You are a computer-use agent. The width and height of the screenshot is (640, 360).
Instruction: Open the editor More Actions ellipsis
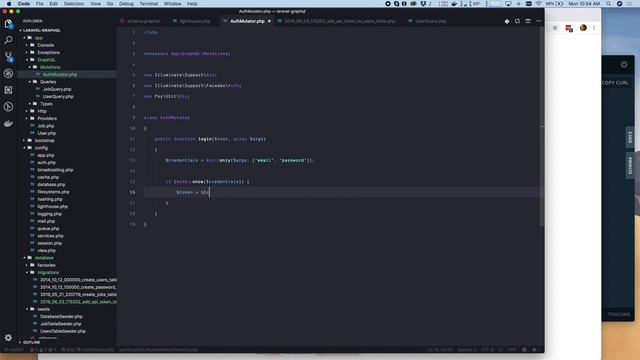tap(538, 21)
